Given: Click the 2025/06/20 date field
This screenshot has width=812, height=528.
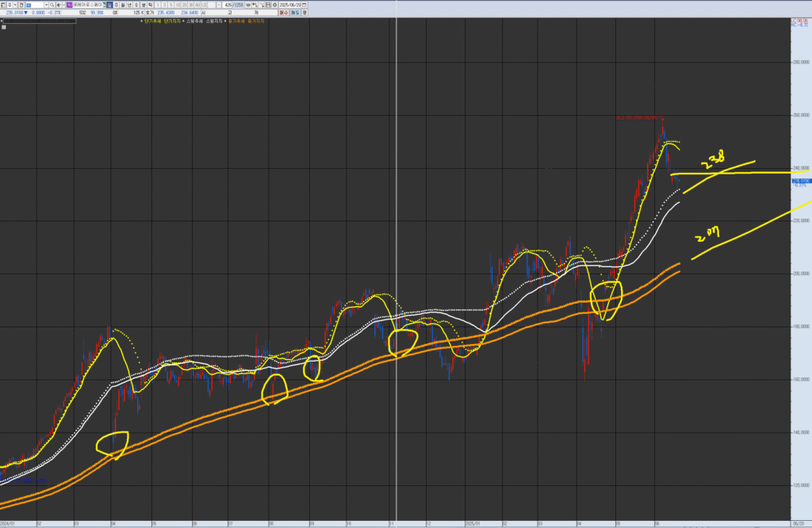Looking at the screenshot, I should (x=289, y=5).
